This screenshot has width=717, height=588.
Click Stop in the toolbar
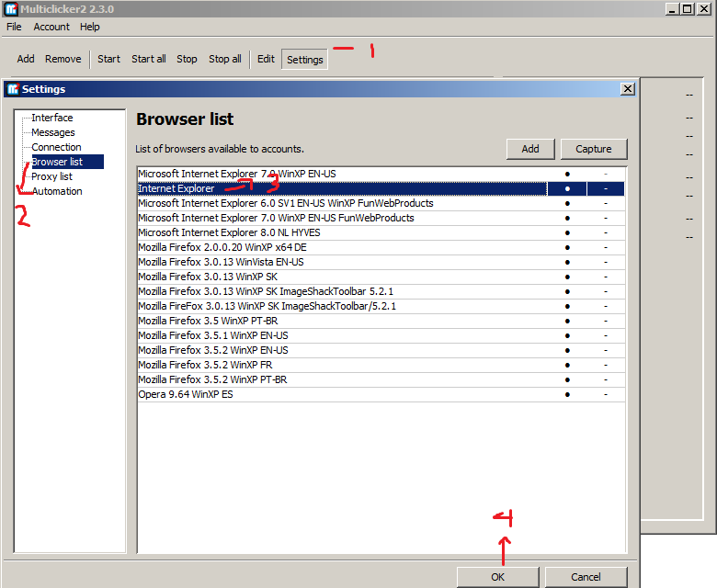click(x=187, y=59)
